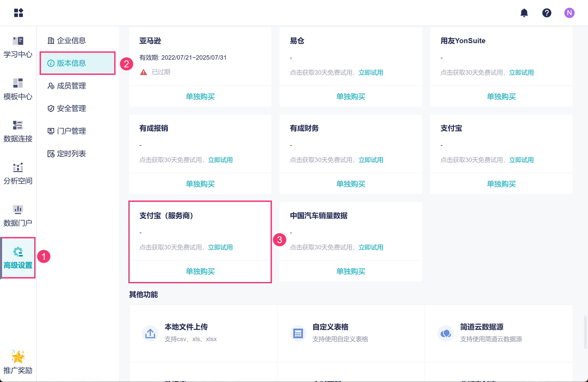Image resolution: width=588 pixels, height=382 pixels.
Task: Click 立即试用 link in 支付宝（服务商） card
Action: pyautogui.click(x=220, y=247)
